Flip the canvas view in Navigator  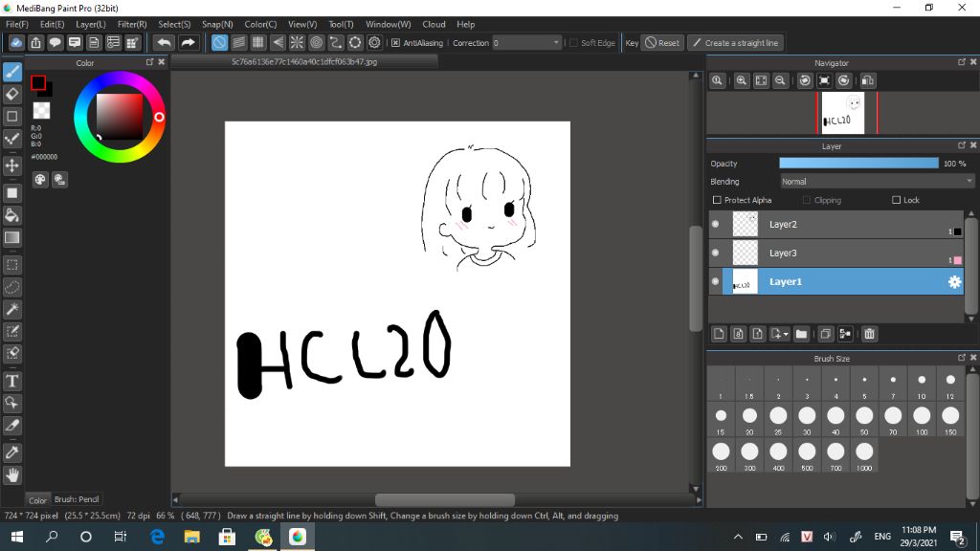coord(867,80)
